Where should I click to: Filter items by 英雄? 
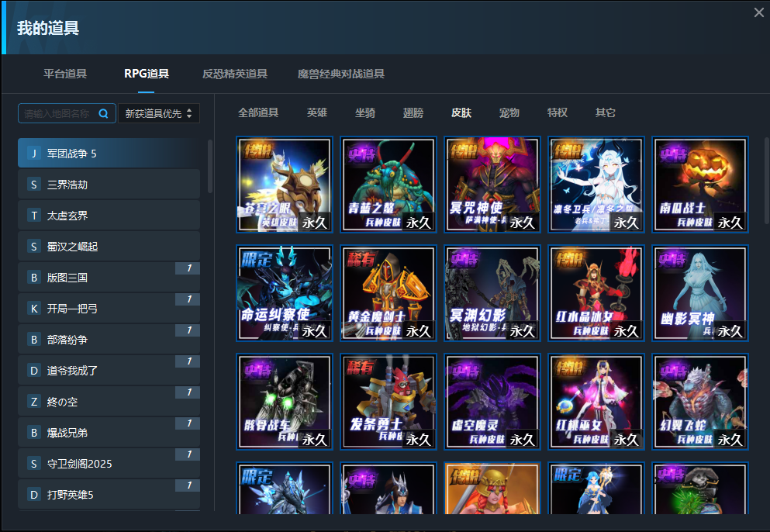pyautogui.click(x=316, y=112)
